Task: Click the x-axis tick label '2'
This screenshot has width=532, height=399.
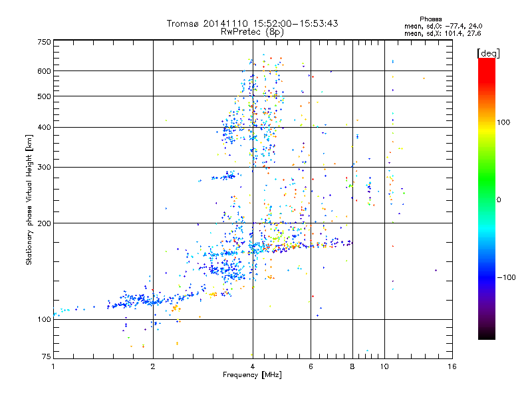Action: click(x=153, y=366)
